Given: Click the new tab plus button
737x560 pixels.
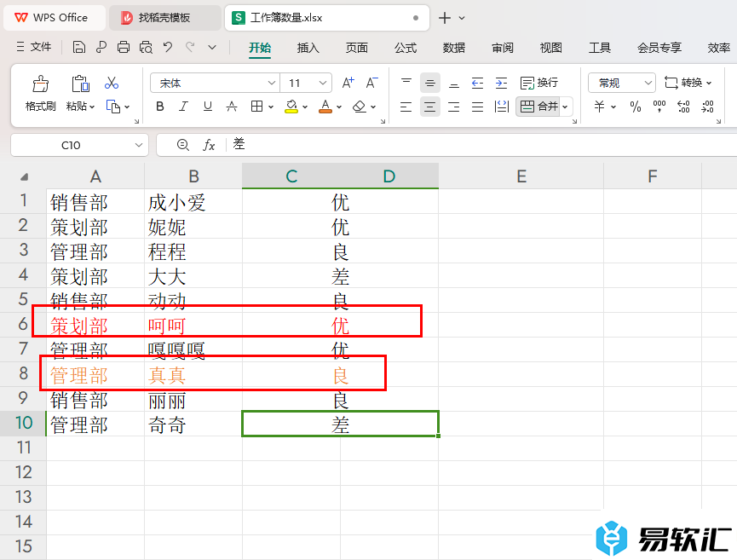Looking at the screenshot, I should (x=444, y=18).
